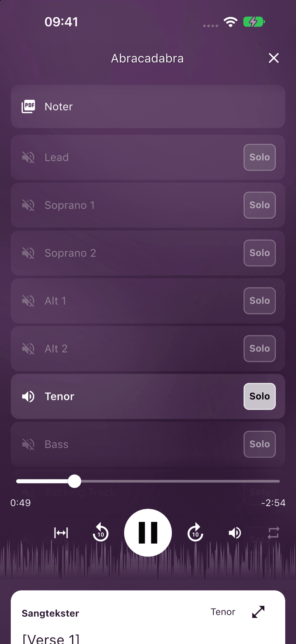Pause the playback
This screenshot has height=644, width=296.
coord(148,533)
